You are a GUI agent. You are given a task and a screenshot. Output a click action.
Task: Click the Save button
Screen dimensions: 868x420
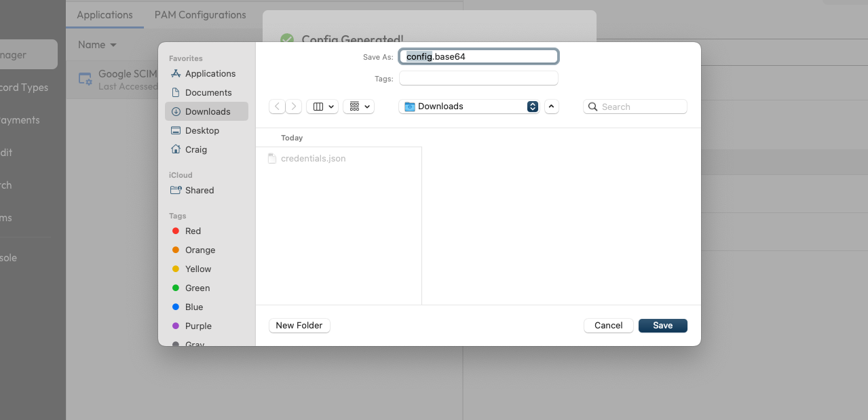click(x=662, y=326)
